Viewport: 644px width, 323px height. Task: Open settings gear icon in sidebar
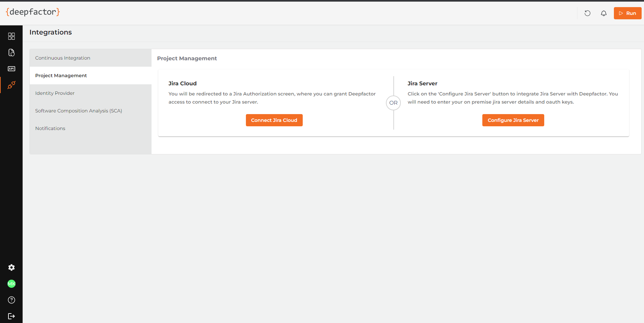[11, 267]
